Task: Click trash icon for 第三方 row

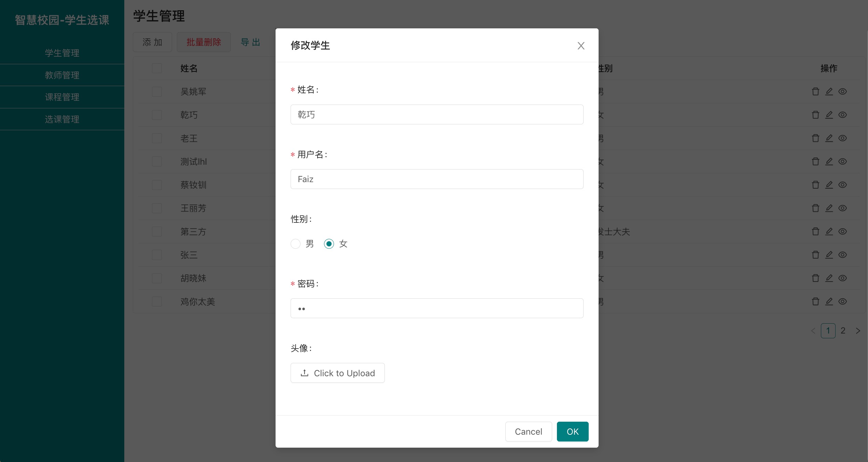Action: (x=815, y=232)
